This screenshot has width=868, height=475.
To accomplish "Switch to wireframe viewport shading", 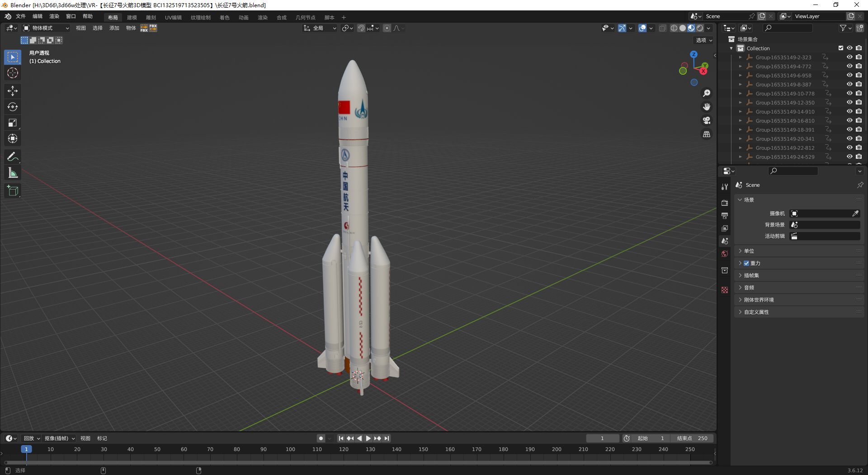I will point(674,28).
